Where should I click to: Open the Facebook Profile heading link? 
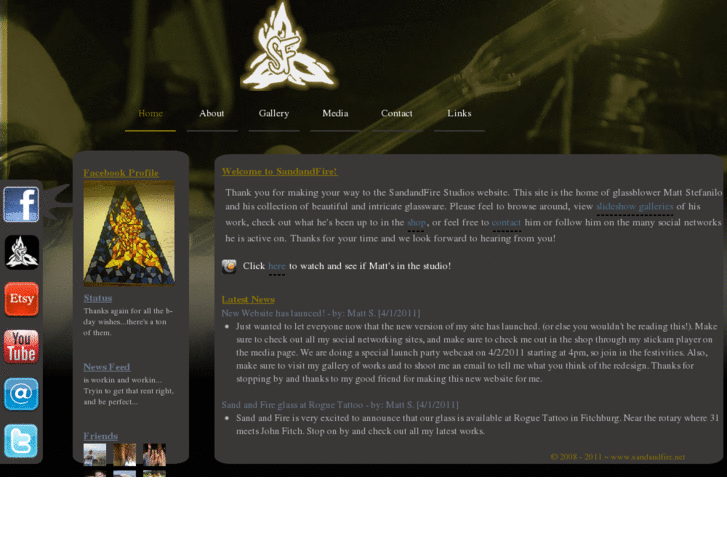(x=121, y=173)
